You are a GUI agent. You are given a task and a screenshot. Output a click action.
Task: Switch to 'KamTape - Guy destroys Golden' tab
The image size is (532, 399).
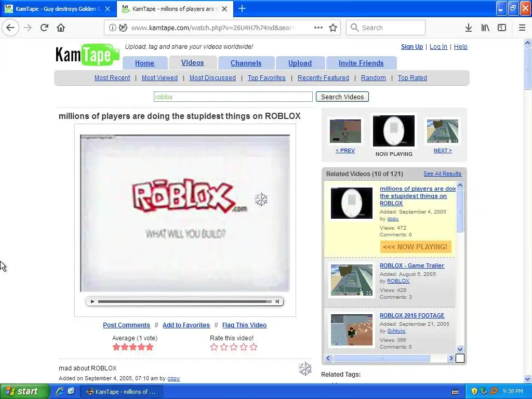point(58,9)
